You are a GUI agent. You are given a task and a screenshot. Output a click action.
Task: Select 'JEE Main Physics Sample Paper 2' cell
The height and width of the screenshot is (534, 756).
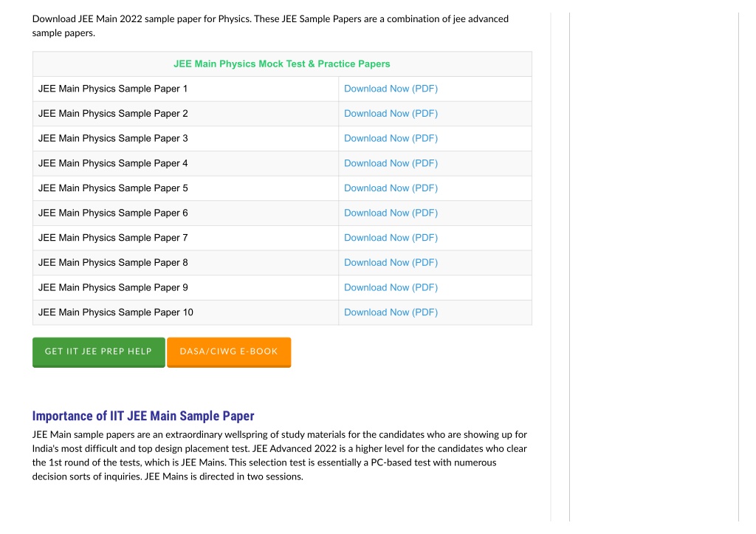(x=185, y=113)
